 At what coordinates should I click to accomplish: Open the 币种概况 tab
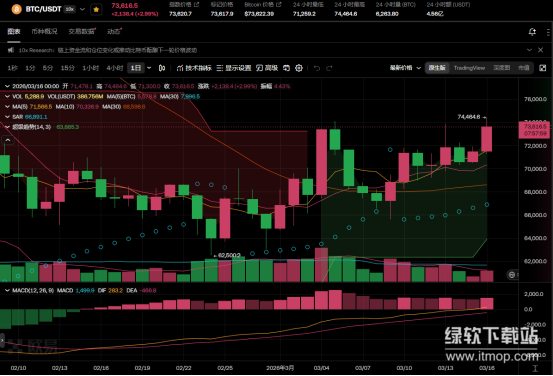[x=44, y=31]
